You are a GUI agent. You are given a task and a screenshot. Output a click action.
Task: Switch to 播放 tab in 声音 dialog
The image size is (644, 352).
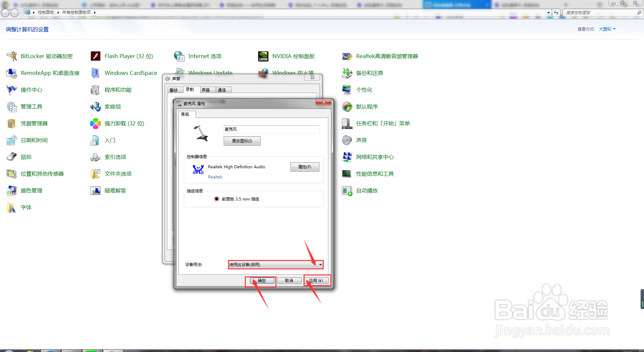coord(174,90)
